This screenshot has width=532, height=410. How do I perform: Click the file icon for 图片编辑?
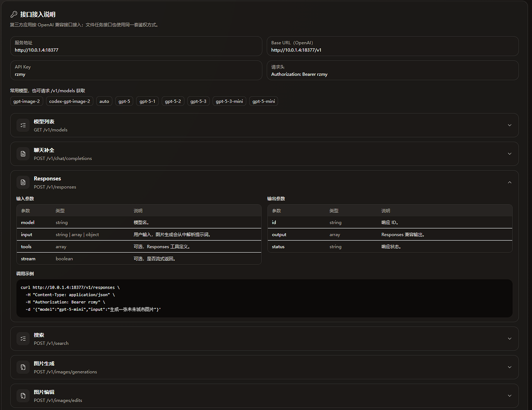[x=23, y=396]
